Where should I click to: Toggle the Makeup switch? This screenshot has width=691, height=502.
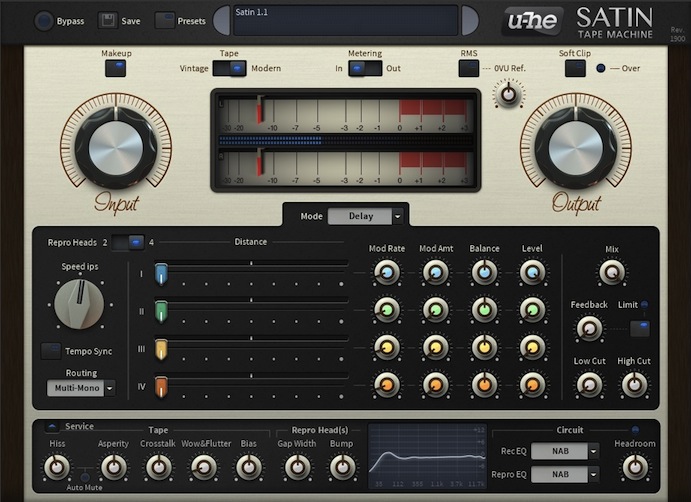[115, 68]
